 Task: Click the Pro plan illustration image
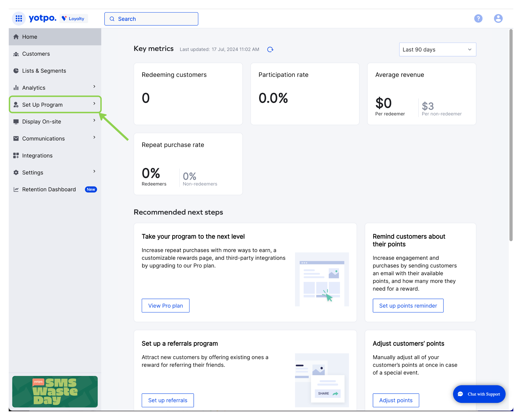pos(322,279)
